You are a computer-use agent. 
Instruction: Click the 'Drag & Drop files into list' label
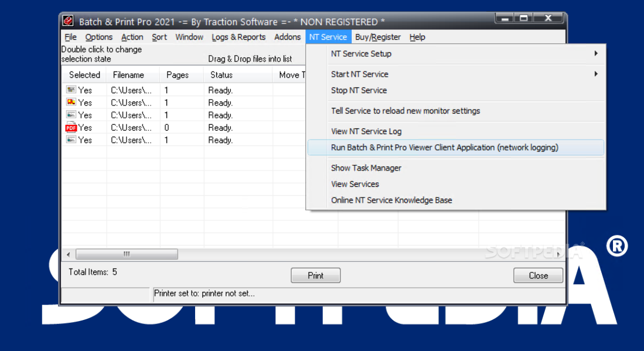point(250,59)
